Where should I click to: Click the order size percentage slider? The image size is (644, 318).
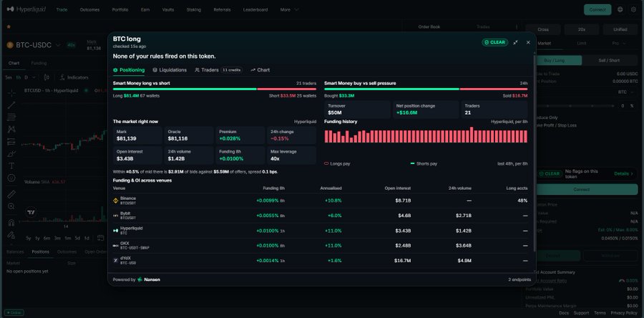pos(574,106)
